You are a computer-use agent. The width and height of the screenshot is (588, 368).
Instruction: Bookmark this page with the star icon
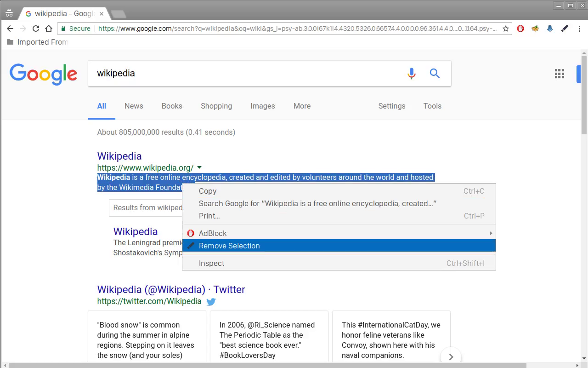click(506, 29)
